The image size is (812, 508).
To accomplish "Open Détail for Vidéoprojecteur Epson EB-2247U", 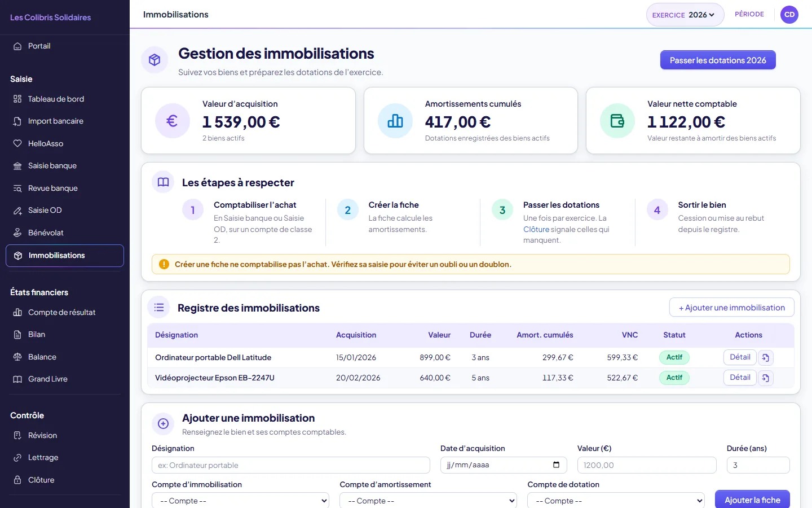I will (740, 378).
